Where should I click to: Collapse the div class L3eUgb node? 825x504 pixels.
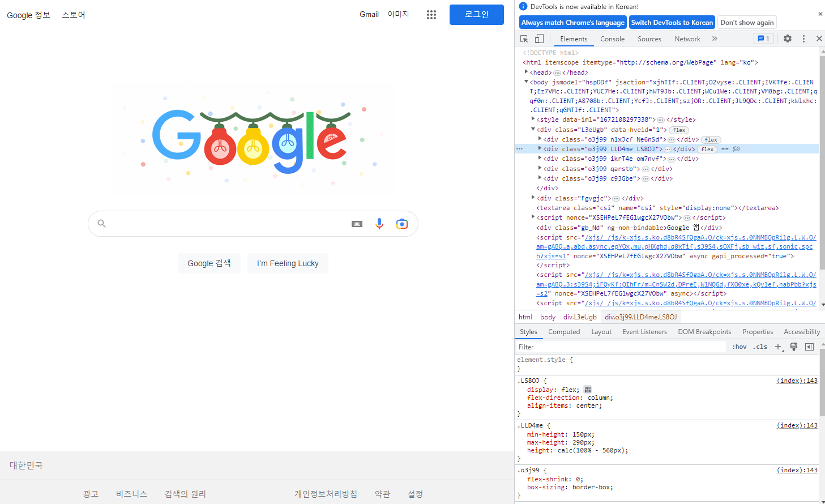click(x=533, y=129)
